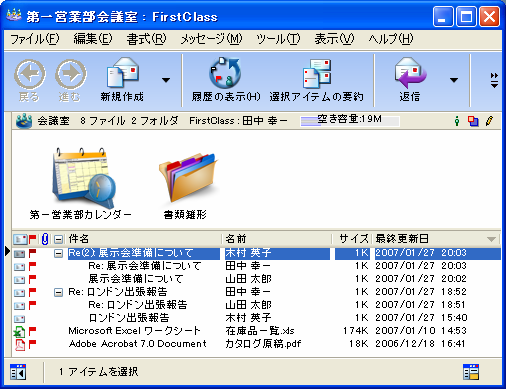This screenshot has height=389, width=506.
Task: Open the ヘルプ(H) menu
Action: point(391,39)
